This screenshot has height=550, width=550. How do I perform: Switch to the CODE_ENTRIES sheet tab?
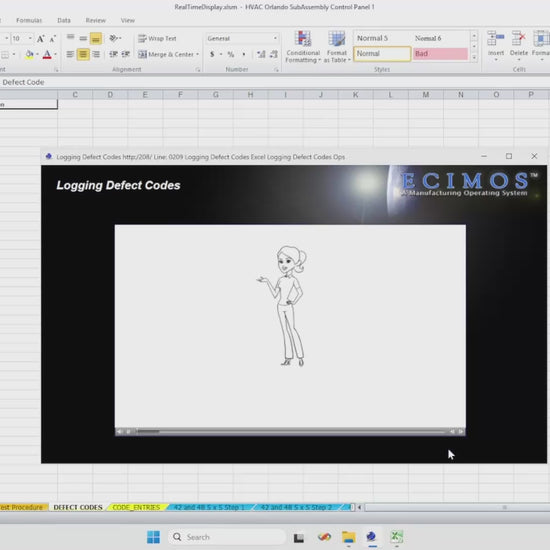136,507
